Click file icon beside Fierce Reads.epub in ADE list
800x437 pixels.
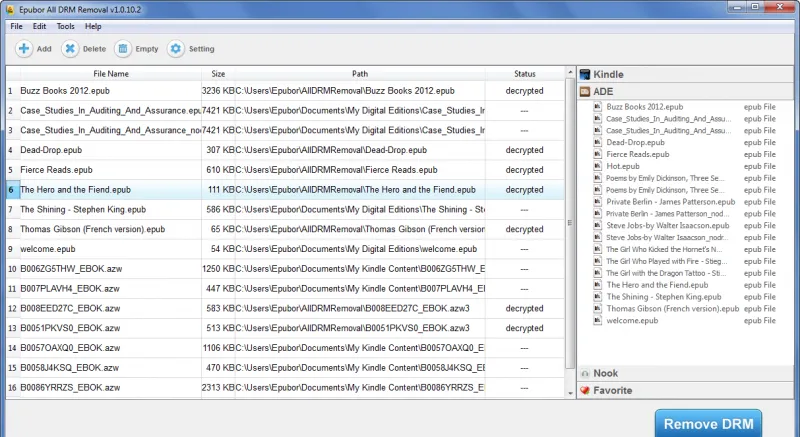pyautogui.click(x=597, y=154)
